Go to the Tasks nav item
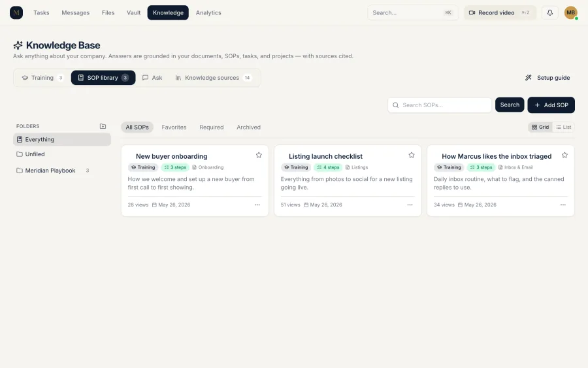Screen dimensions: 588x368 pos(41,13)
